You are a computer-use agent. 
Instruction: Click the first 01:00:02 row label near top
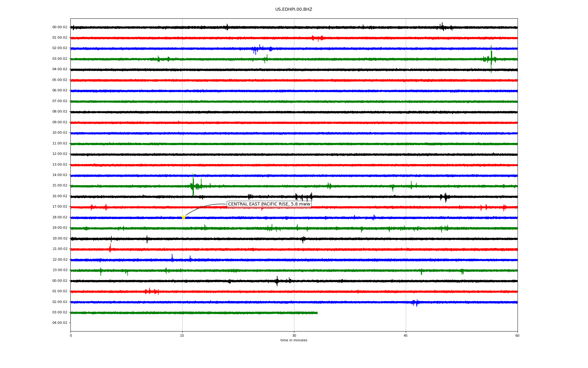[60, 38]
